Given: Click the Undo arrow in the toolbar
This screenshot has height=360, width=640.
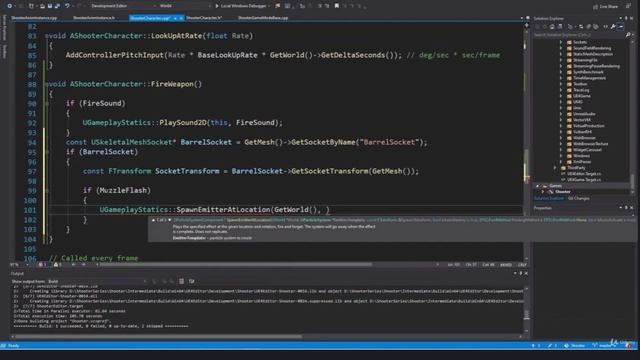Looking at the screenshot, I should 67,6.
